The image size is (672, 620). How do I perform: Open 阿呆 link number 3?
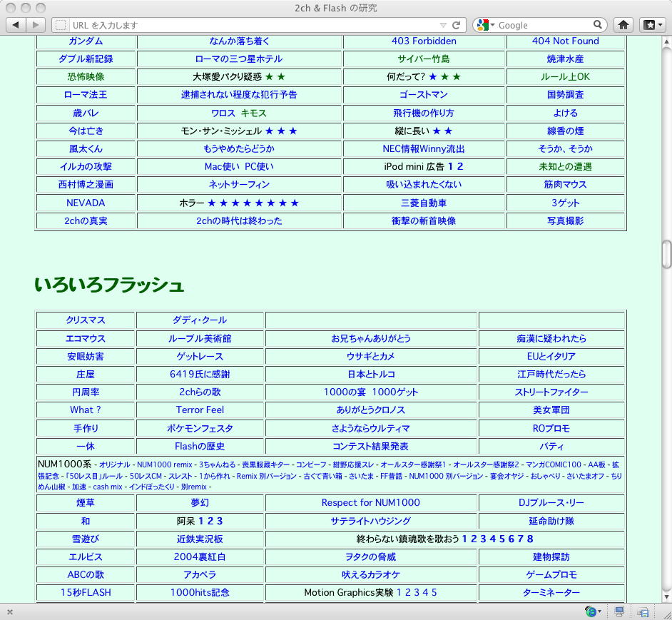(220, 522)
